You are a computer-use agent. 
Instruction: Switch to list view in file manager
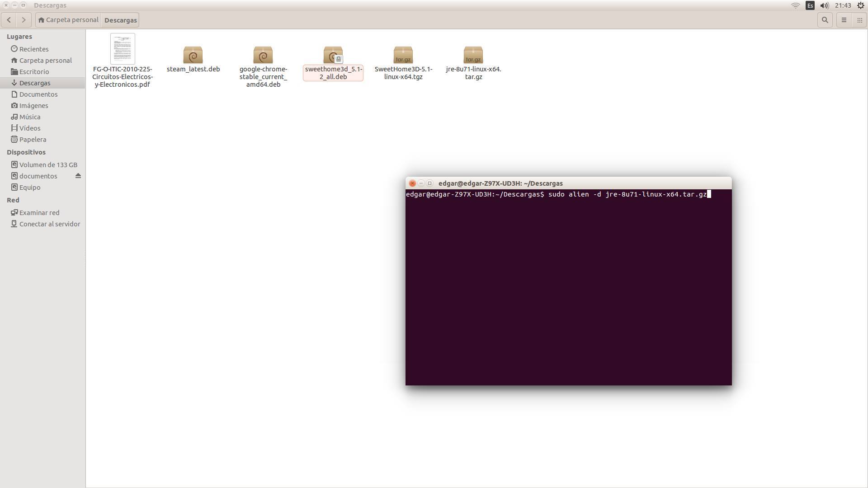click(x=844, y=20)
